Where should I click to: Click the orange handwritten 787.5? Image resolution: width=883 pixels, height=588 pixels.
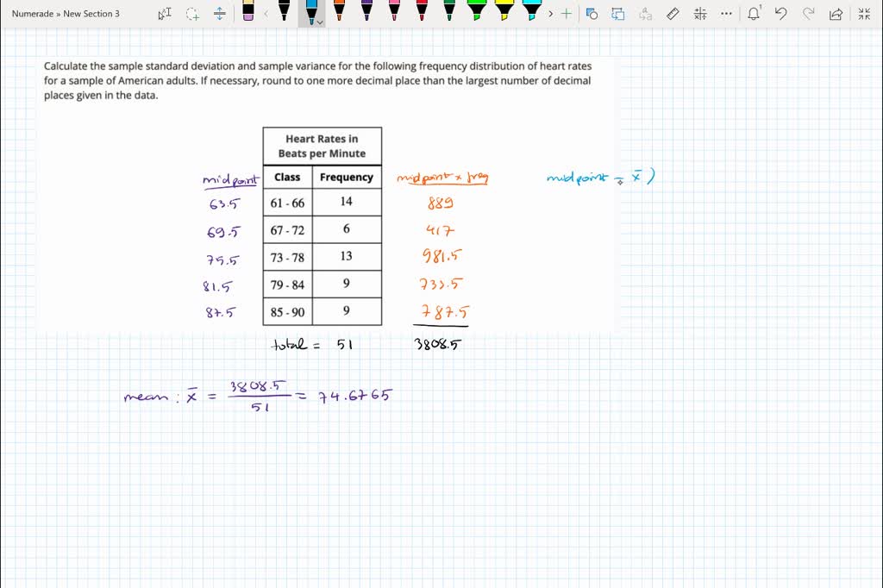445,311
